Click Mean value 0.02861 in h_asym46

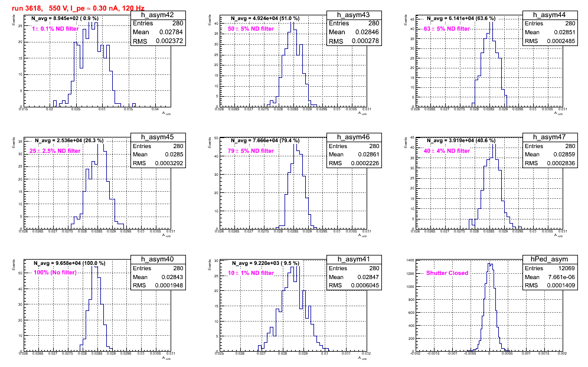coord(368,154)
